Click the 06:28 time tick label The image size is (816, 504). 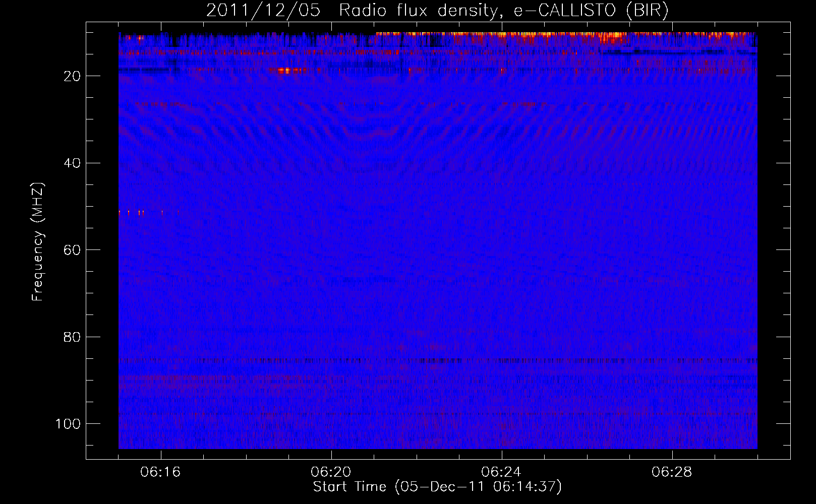[672, 472]
